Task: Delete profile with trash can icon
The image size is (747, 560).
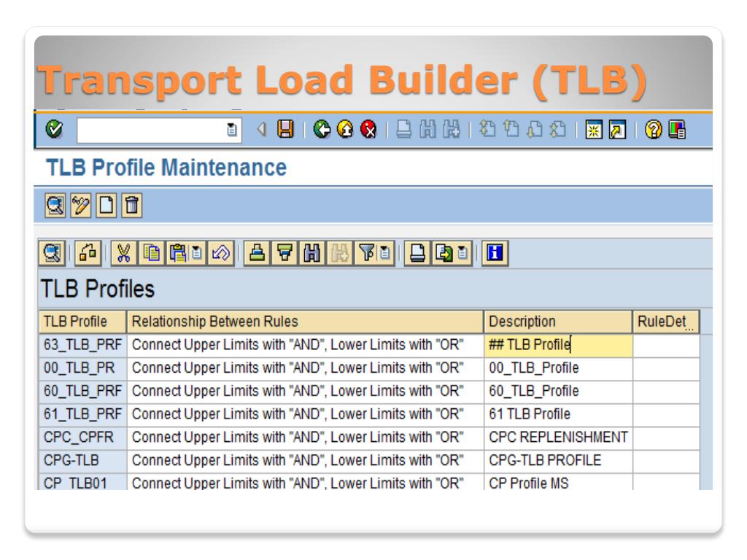Action: click(x=131, y=206)
